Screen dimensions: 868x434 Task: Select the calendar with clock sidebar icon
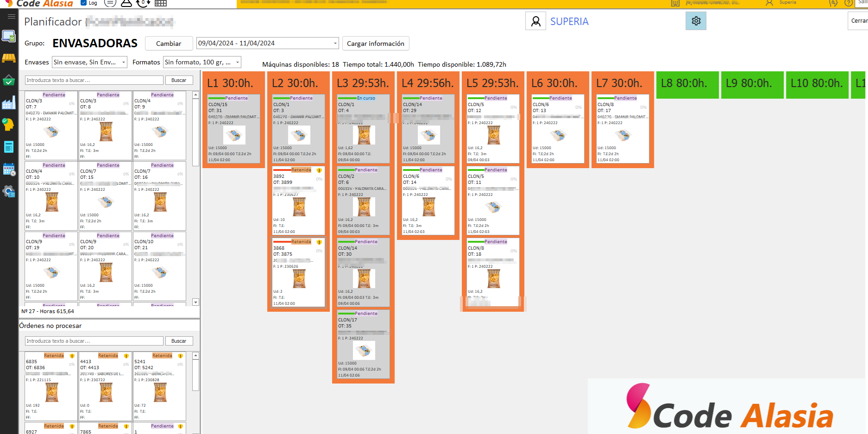coord(9,170)
